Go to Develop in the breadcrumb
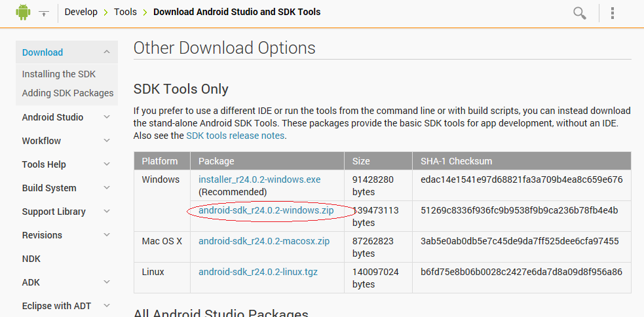 pos(81,12)
